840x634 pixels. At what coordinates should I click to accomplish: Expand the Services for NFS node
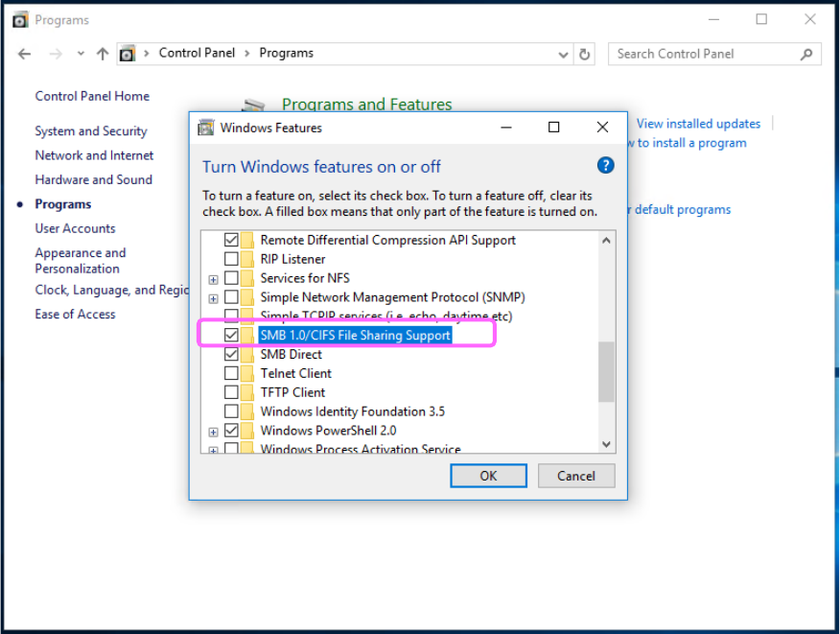click(213, 279)
